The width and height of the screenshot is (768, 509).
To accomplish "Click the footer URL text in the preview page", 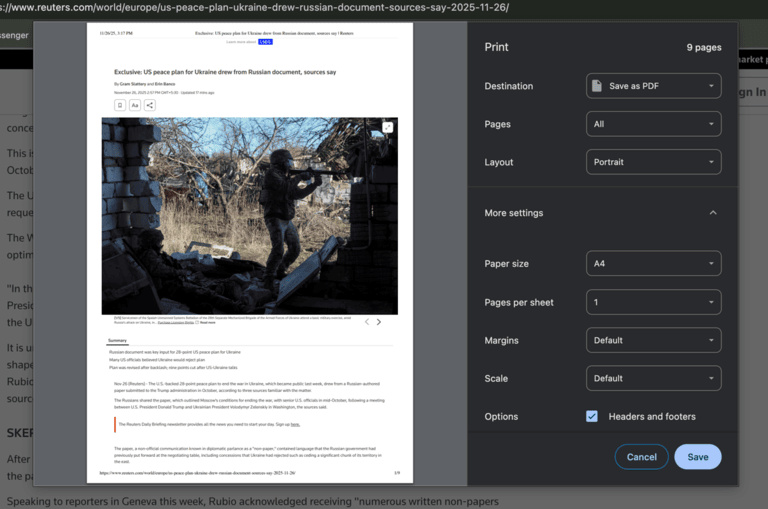I will click(x=197, y=473).
